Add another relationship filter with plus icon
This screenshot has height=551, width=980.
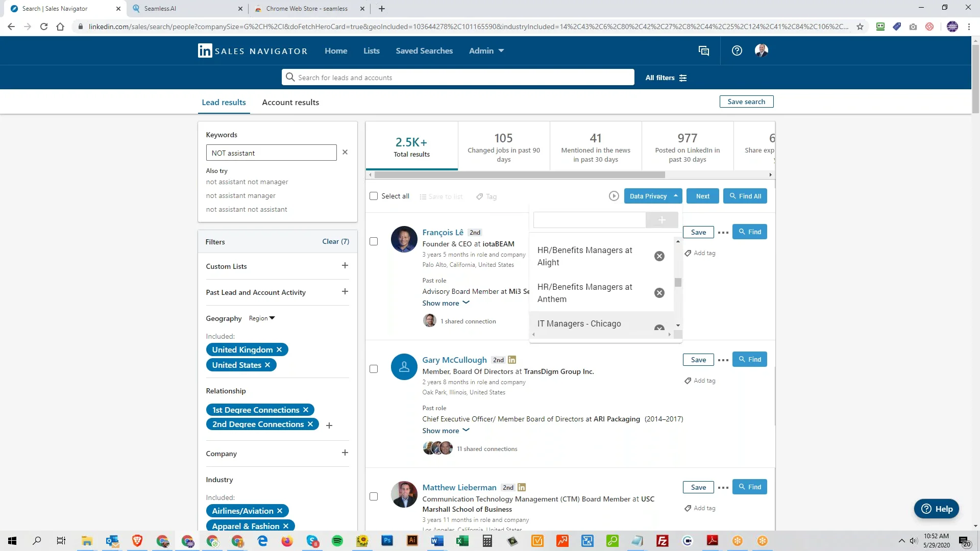[x=329, y=425]
